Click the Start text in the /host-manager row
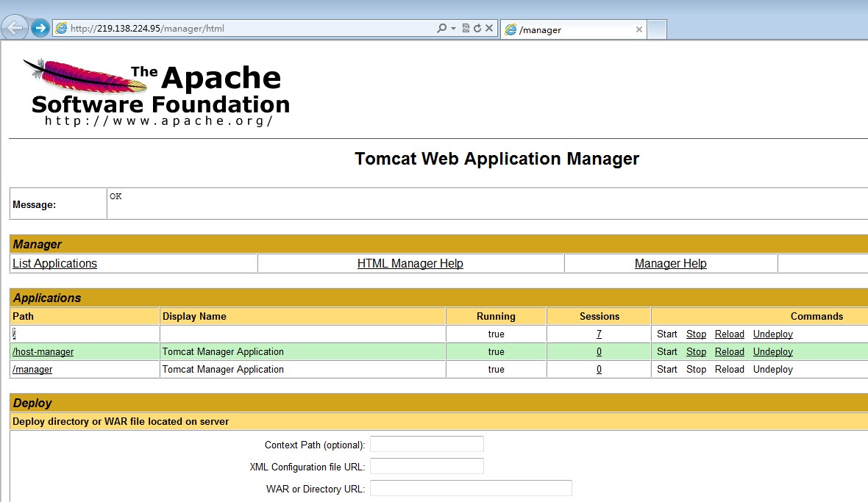868x502 pixels. tap(667, 351)
